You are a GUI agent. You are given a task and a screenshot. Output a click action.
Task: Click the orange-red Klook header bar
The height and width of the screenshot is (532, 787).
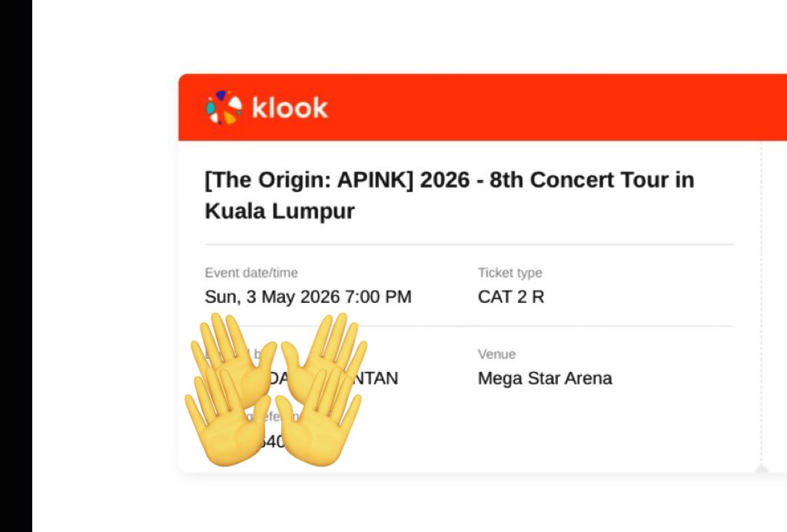(483, 108)
